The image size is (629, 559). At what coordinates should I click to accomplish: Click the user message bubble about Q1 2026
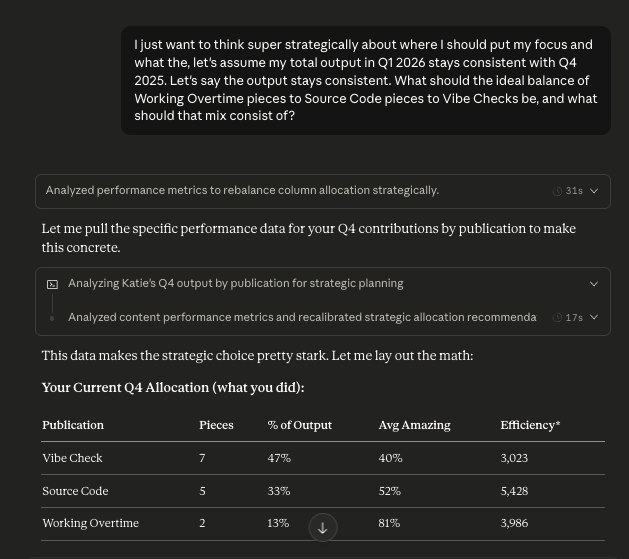click(x=365, y=80)
